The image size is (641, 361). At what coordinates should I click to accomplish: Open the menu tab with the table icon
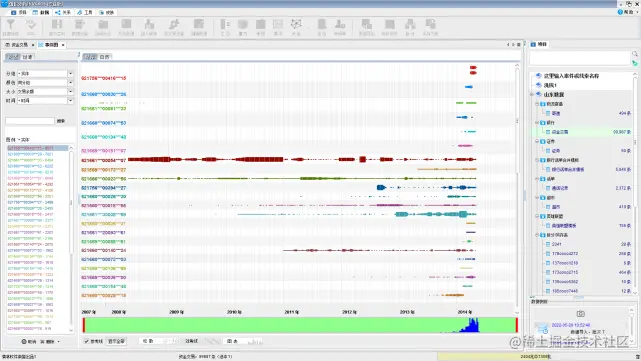[x=40, y=12]
